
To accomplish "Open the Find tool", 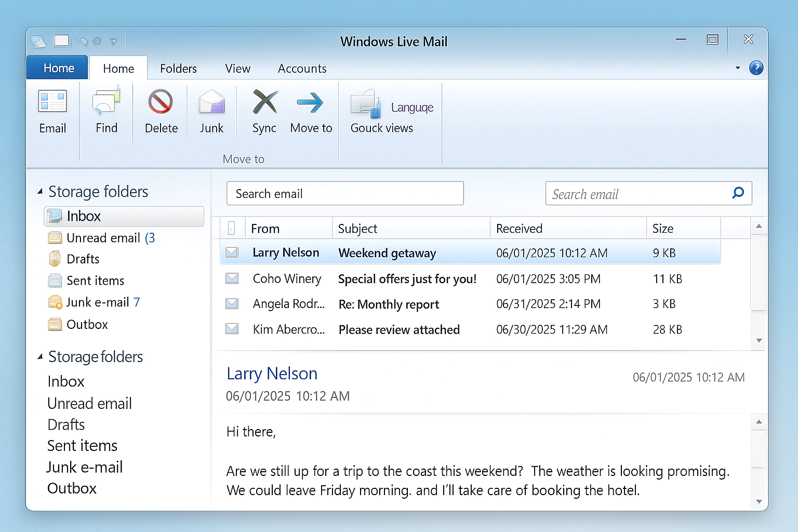I will pyautogui.click(x=107, y=102).
